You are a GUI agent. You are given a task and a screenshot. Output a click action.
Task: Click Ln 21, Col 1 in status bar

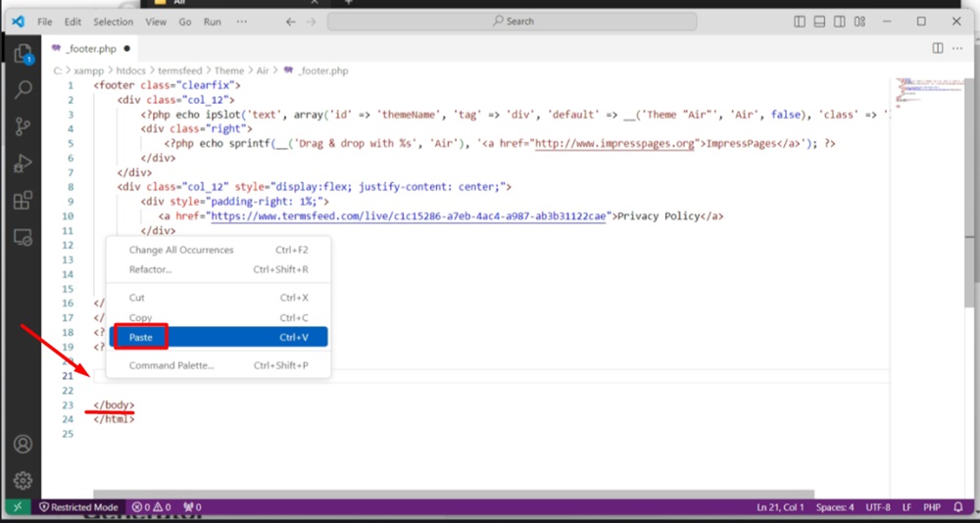click(781, 506)
